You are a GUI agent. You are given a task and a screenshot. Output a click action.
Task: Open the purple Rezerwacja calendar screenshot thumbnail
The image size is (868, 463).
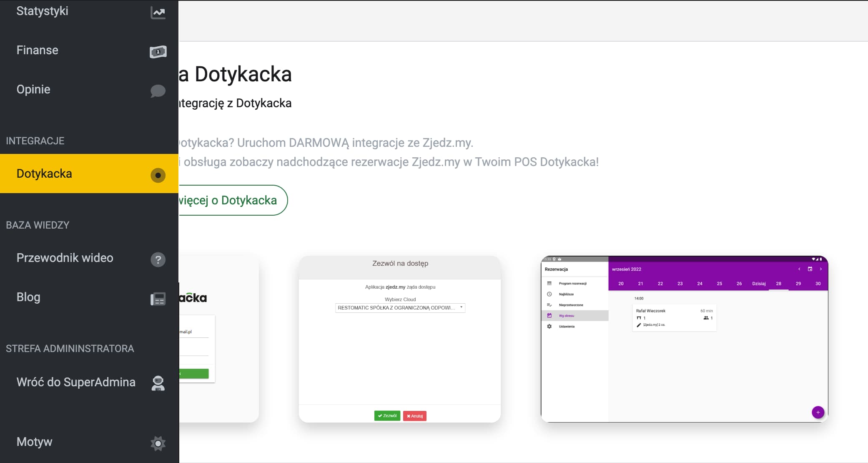685,339
